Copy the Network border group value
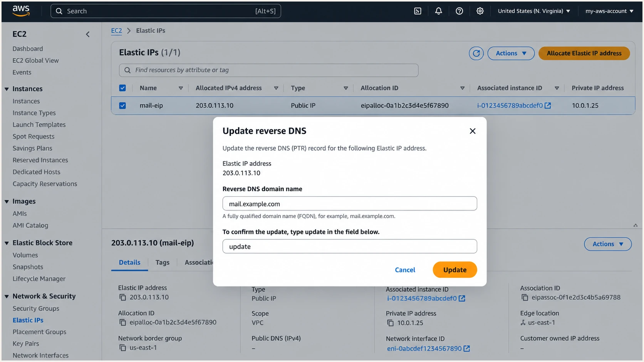 [122, 348]
